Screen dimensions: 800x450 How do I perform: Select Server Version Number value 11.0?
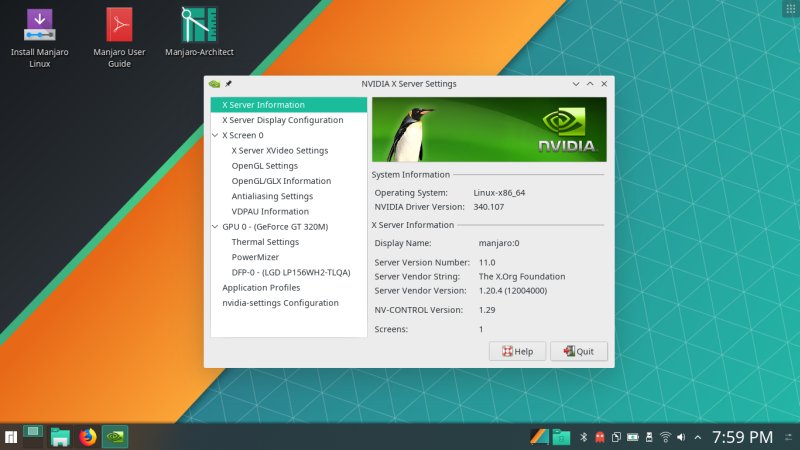(x=487, y=263)
